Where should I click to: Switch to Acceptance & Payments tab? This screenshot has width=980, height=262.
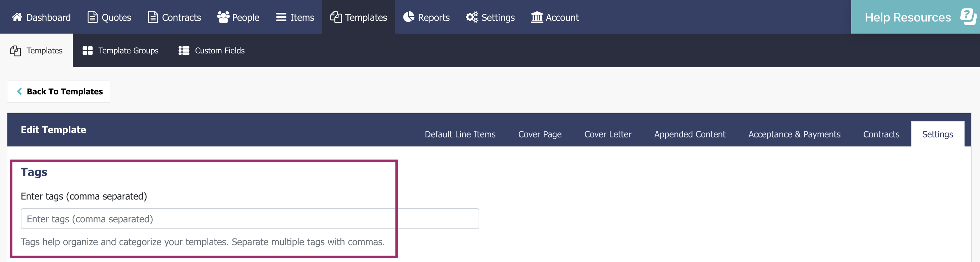tap(794, 134)
